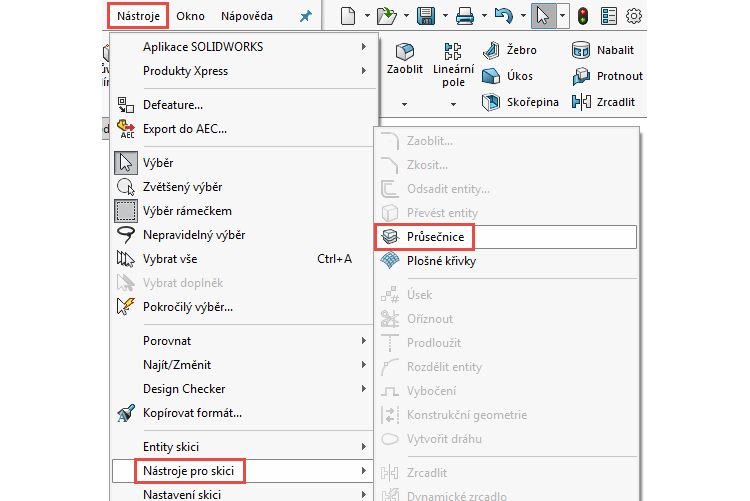Choose Plošné křivky in submenu
Image resolution: width=750 pixels, height=501 pixels.
pos(507,261)
